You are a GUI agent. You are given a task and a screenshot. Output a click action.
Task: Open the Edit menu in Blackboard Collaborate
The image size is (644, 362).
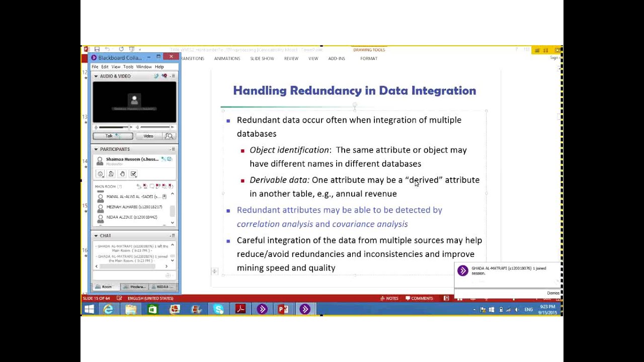pos(105,67)
